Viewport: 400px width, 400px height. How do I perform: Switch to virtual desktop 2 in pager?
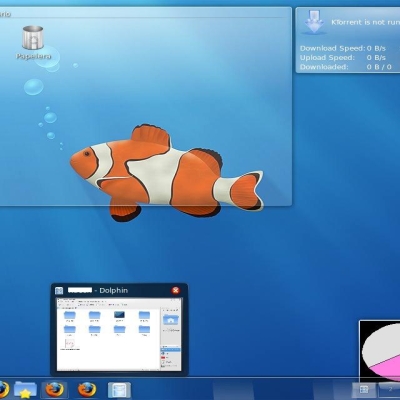point(389,389)
